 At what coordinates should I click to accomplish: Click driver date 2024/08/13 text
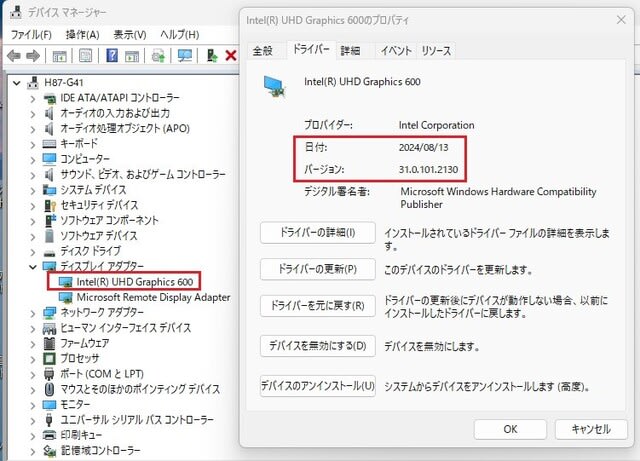click(423, 147)
